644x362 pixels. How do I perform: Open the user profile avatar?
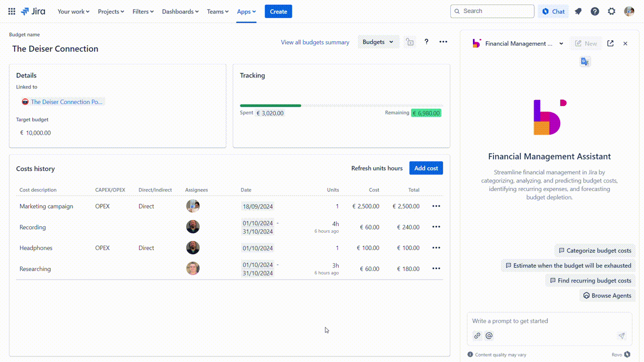(x=629, y=11)
